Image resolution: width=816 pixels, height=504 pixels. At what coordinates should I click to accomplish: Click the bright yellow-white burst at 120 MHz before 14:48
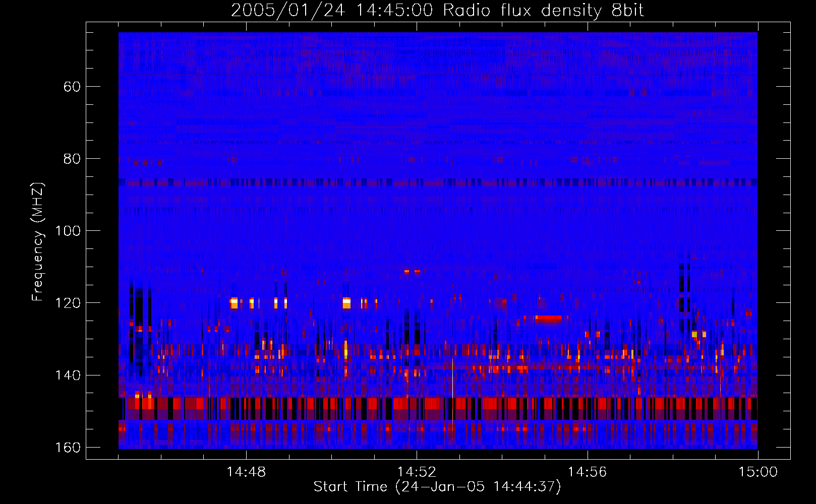click(x=234, y=303)
